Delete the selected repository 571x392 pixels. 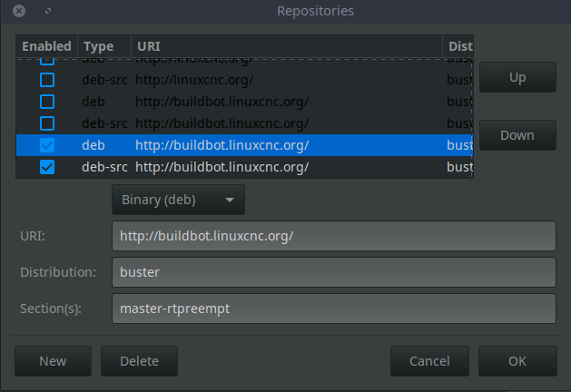tap(139, 361)
